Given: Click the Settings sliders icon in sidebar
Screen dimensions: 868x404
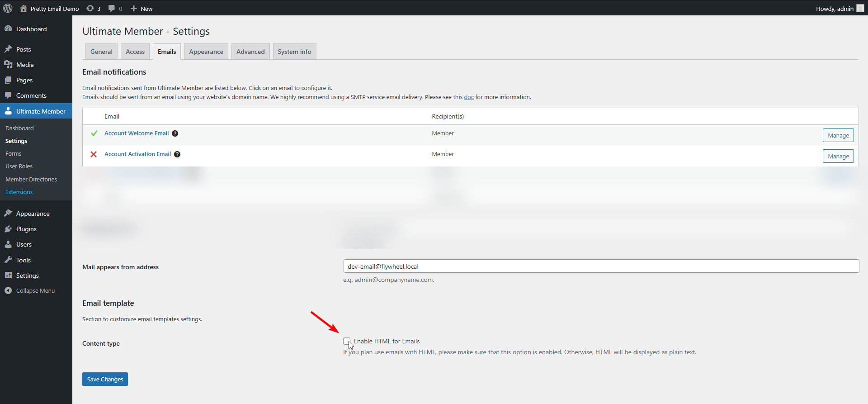Looking at the screenshot, I should click(8, 275).
